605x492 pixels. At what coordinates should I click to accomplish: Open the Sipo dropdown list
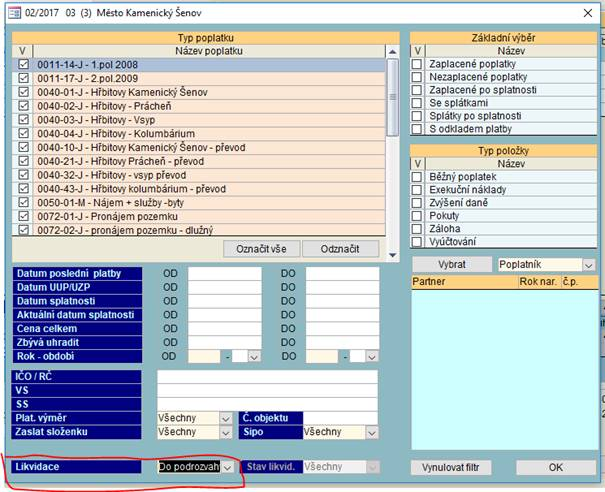click(x=372, y=433)
